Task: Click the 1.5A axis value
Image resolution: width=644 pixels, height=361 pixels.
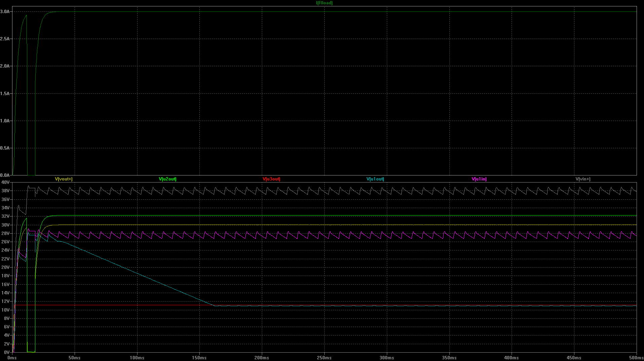Action: pyautogui.click(x=5, y=94)
